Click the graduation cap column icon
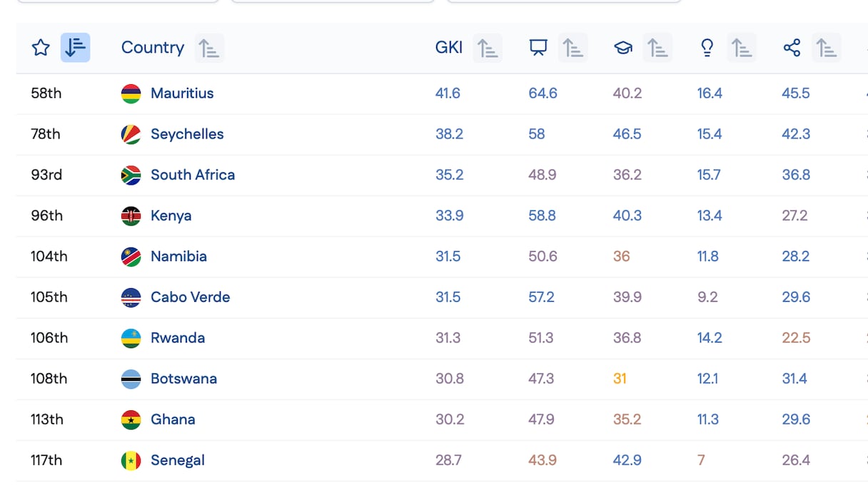The width and height of the screenshot is (868, 488). coord(623,48)
